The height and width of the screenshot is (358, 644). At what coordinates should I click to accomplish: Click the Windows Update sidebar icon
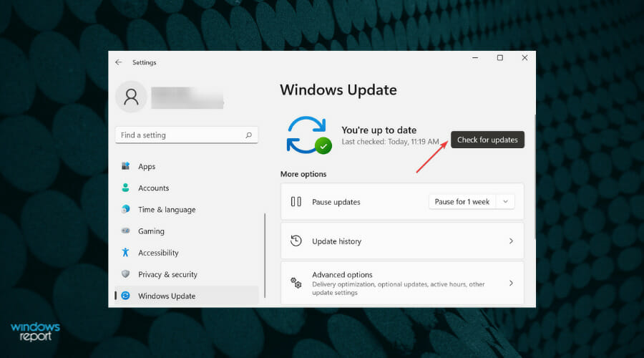pos(126,296)
